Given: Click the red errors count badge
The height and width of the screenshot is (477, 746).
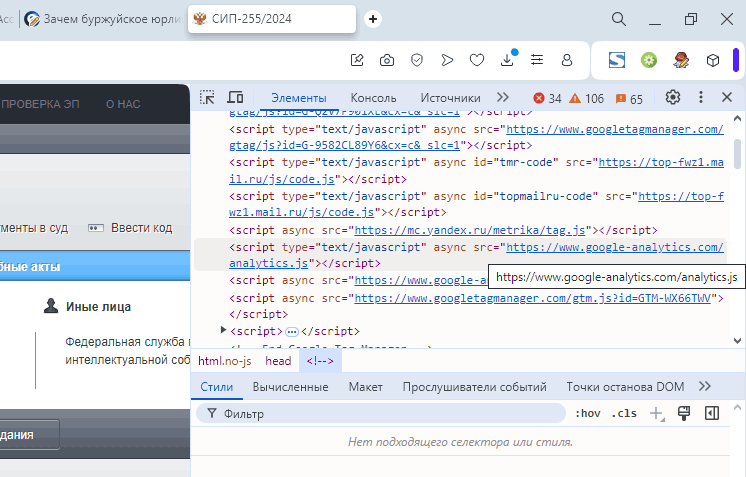Looking at the screenshot, I should pos(548,98).
